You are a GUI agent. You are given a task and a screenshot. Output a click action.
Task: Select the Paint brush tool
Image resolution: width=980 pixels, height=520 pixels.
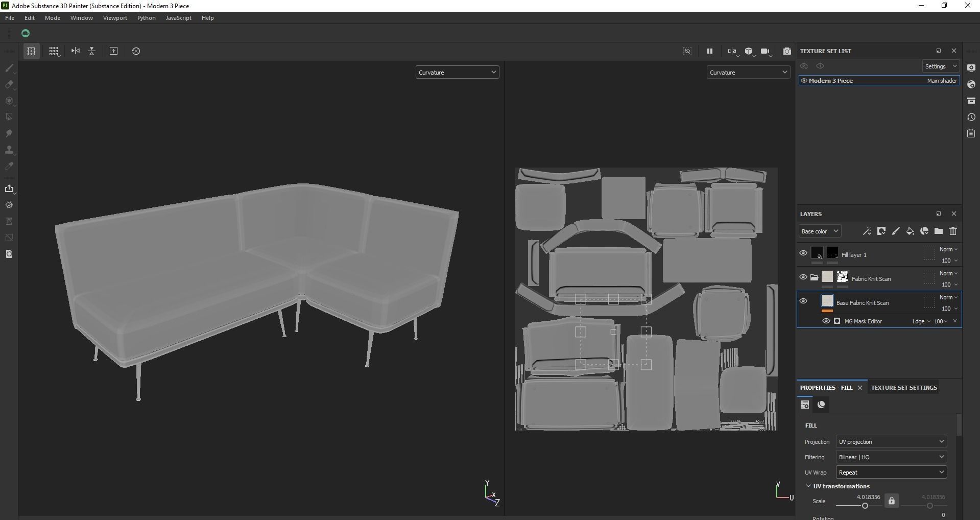pos(9,68)
